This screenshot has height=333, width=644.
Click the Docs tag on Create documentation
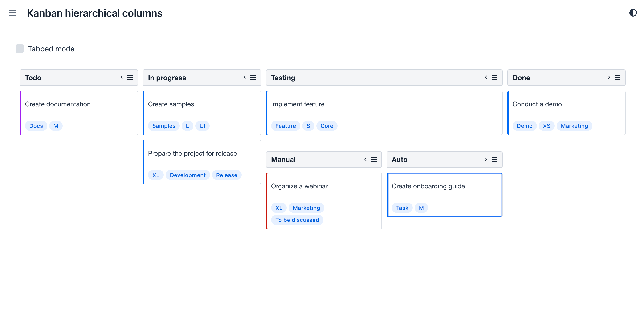pos(36,126)
